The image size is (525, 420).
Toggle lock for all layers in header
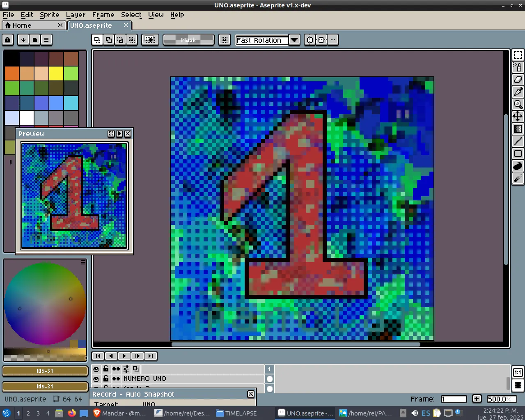pos(106,369)
